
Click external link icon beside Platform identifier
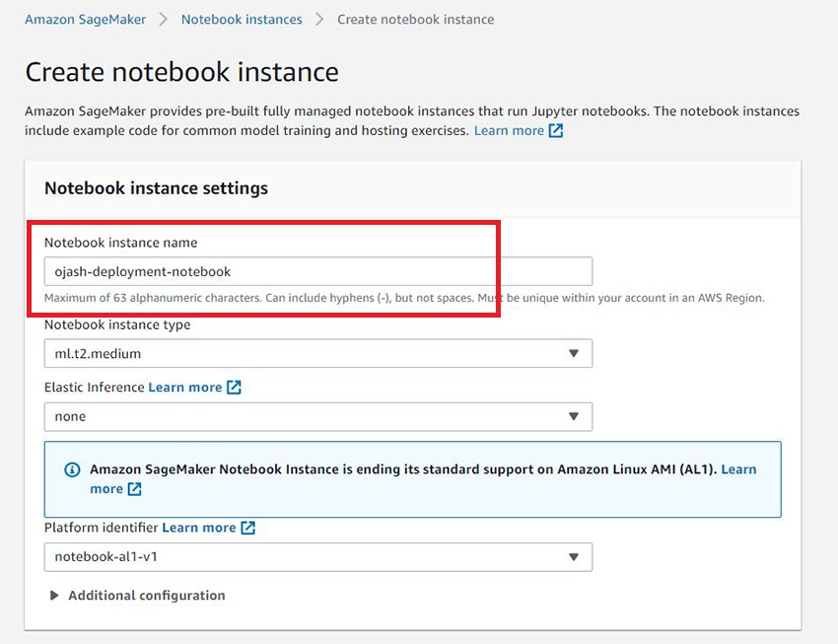pyautogui.click(x=248, y=528)
